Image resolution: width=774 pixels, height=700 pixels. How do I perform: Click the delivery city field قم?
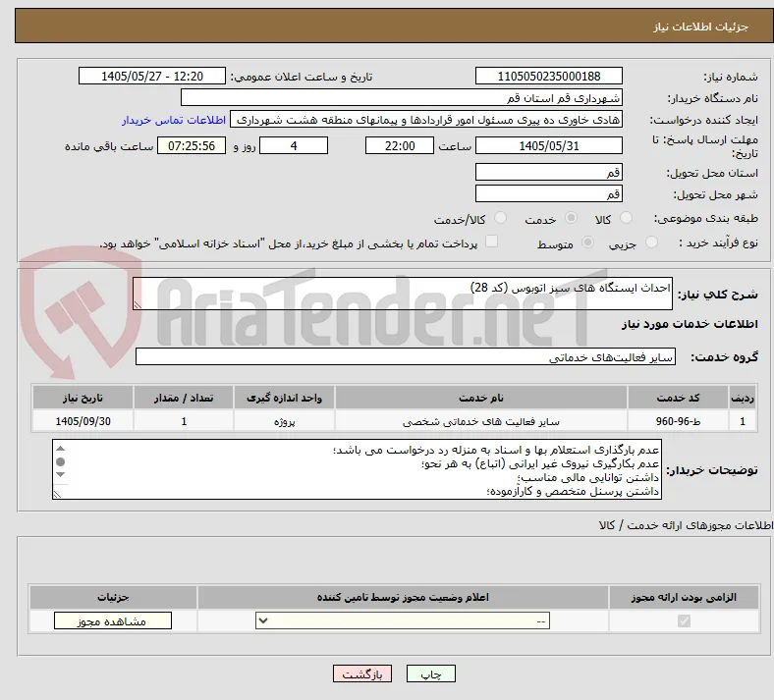point(548,193)
